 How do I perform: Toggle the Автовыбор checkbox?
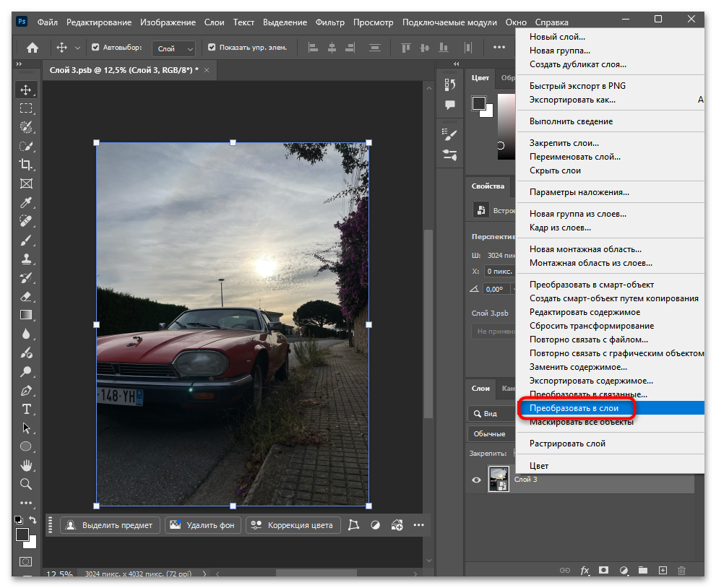pyautogui.click(x=95, y=48)
